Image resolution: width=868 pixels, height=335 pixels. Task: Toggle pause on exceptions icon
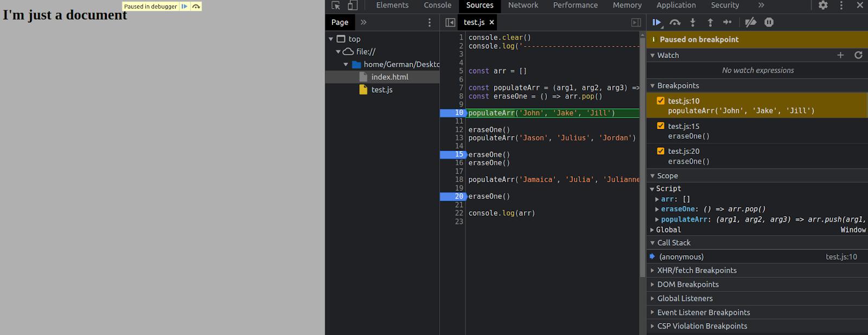click(x=769, y=22)
